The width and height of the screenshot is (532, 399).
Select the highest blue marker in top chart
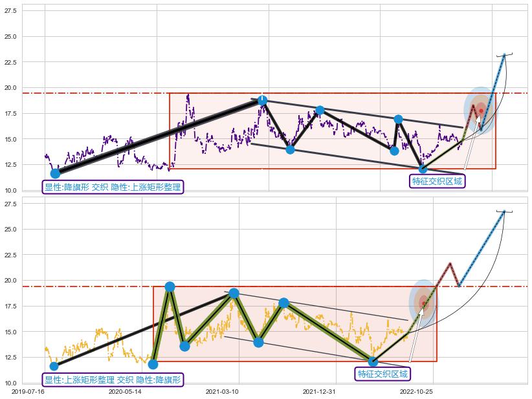pyautogui.click(x=262, y=100)
